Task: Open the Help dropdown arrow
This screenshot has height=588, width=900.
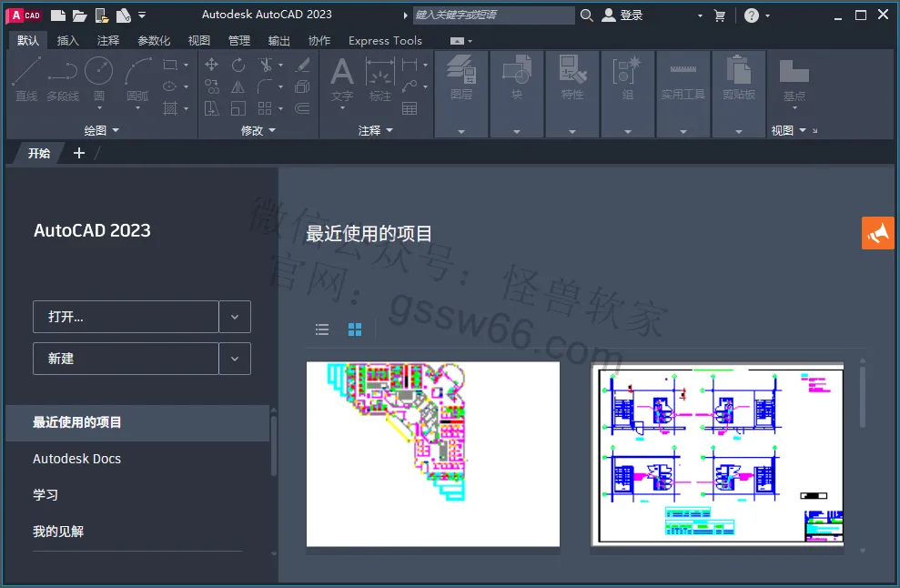Action: [x=767, y=16]
